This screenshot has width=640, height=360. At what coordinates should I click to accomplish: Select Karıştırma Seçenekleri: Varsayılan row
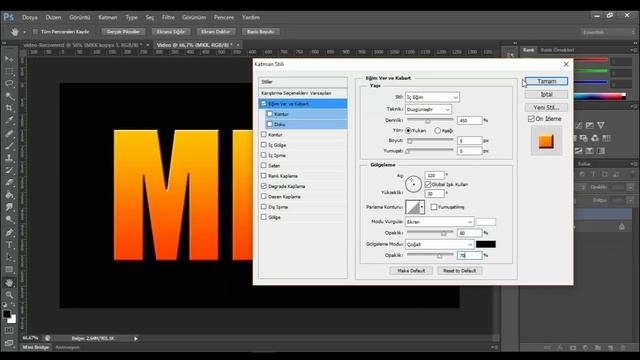[x=303, y=93]
